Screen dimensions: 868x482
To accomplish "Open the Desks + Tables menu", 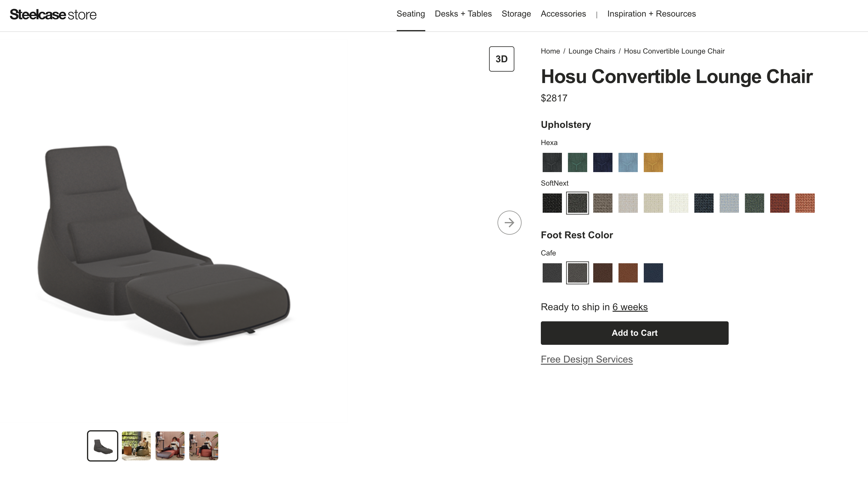I will (463, 14).
